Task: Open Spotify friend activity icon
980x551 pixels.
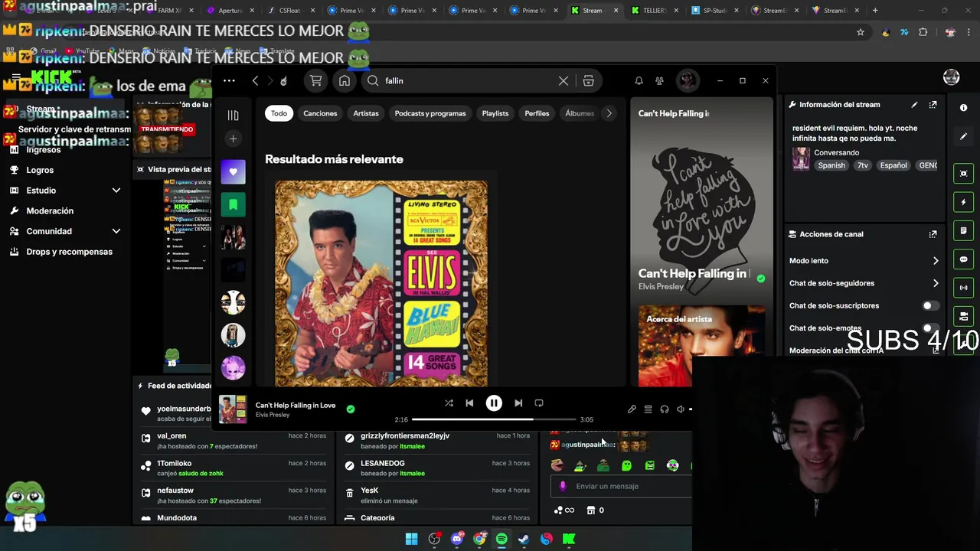Action: click(659, 80)
